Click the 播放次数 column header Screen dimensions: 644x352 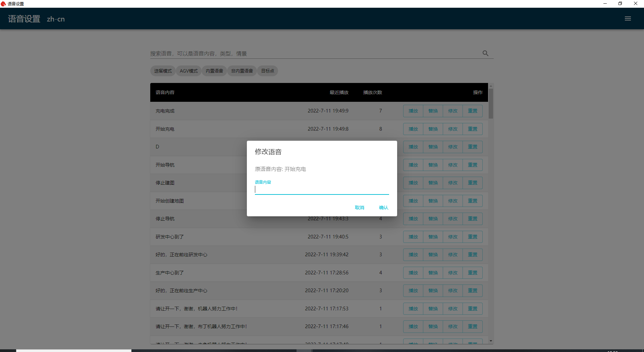[372, 92]
